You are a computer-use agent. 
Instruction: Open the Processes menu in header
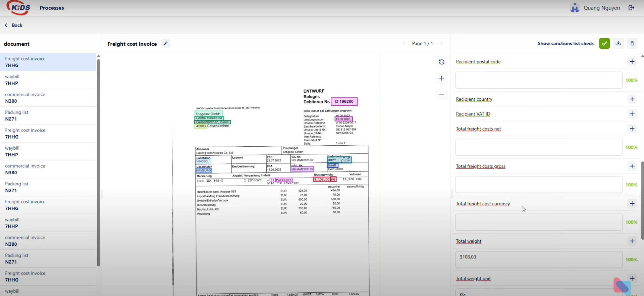pyautogui.click(x=52, y=8)
